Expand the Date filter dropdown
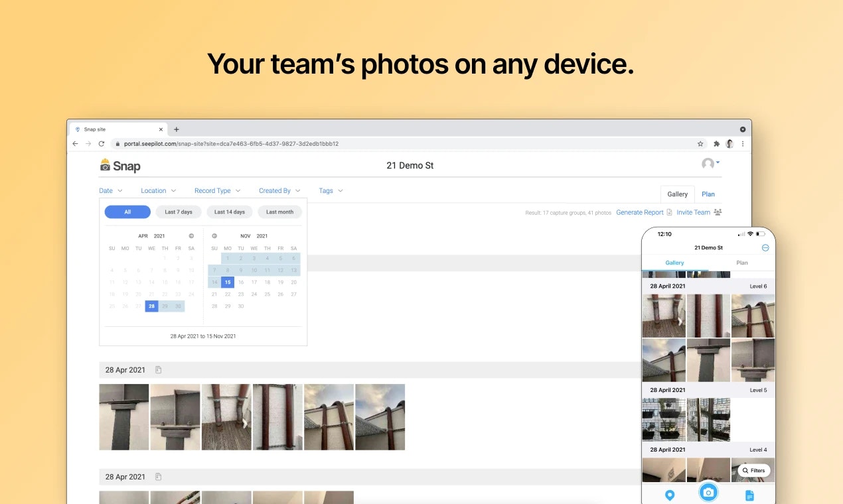The width and height of the screenshot is (843, 504). (x=111, y=190)
